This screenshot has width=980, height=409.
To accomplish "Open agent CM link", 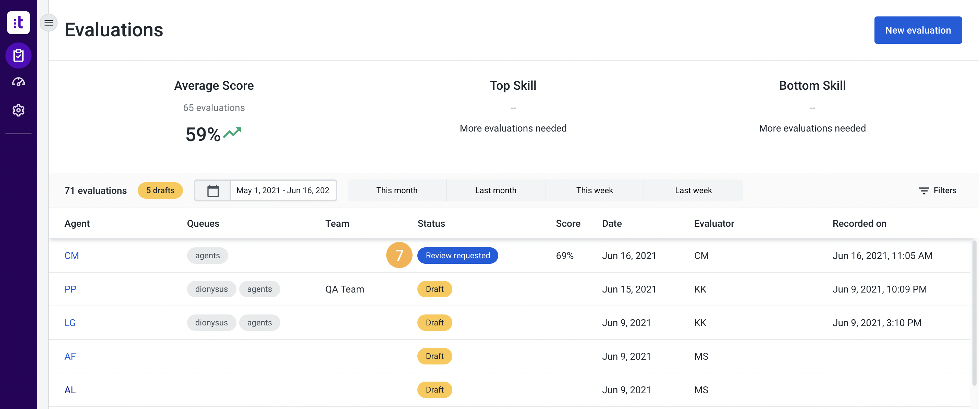I will tap(72, 256).
